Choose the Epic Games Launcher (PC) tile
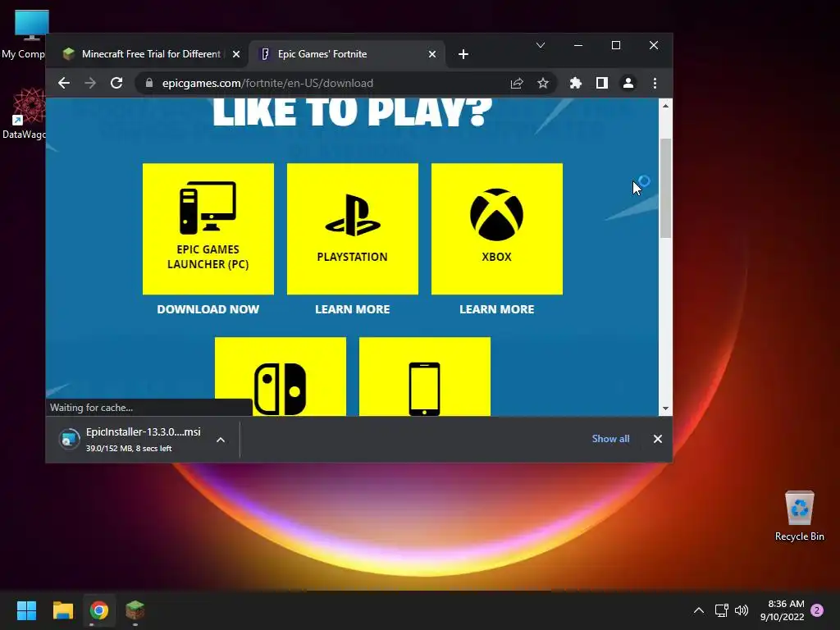The height and width of the screenshot is (630, 840). coord(208,229)
